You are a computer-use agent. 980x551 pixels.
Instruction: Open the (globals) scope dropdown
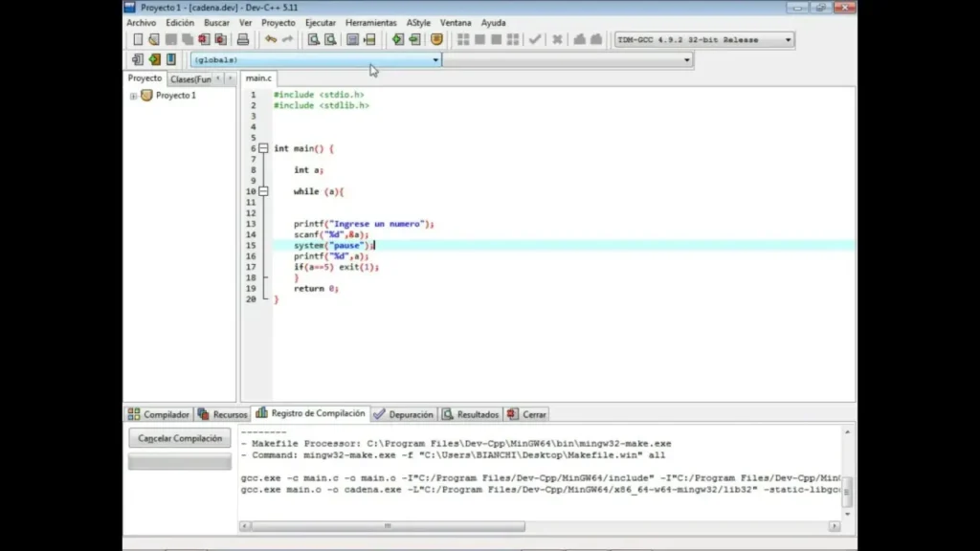435,60
